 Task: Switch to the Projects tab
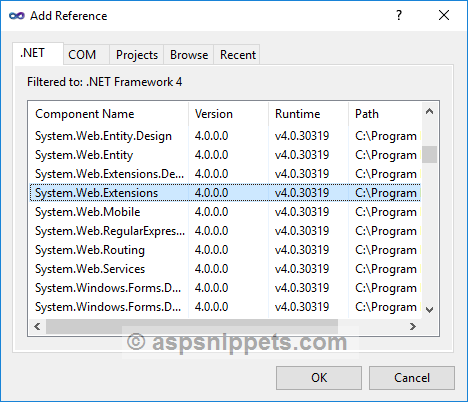click(136, 54)
